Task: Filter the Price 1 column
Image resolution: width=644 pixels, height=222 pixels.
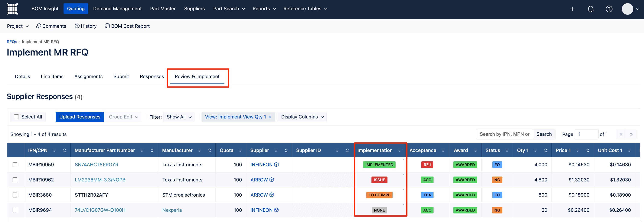Action: point(577,150)
